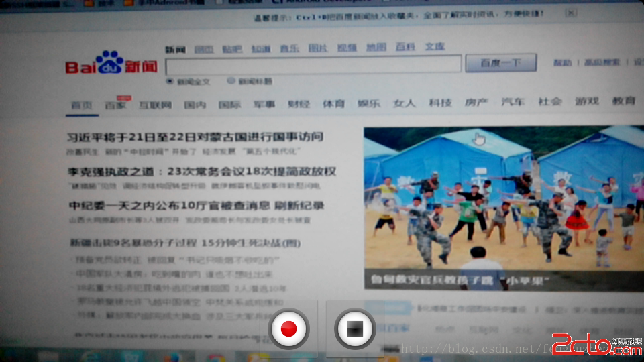Image resolution: width=644 pixels, height=362 pixels.
Task: Select the 新闻标题 radio option
Action: [231, 81]
